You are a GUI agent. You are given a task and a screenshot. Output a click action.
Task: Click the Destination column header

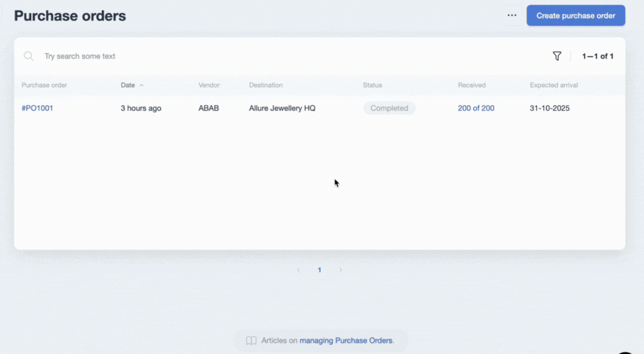point(265,85)
